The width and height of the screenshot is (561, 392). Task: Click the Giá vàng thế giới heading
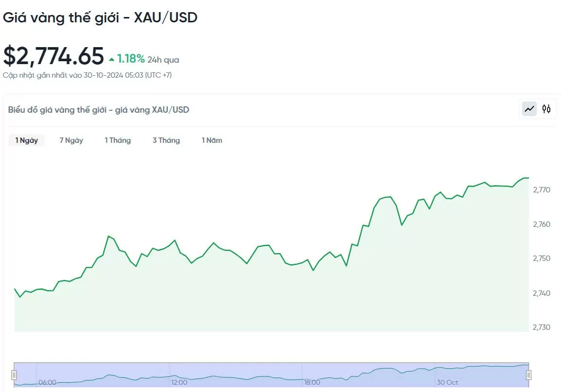click(100, 17)
